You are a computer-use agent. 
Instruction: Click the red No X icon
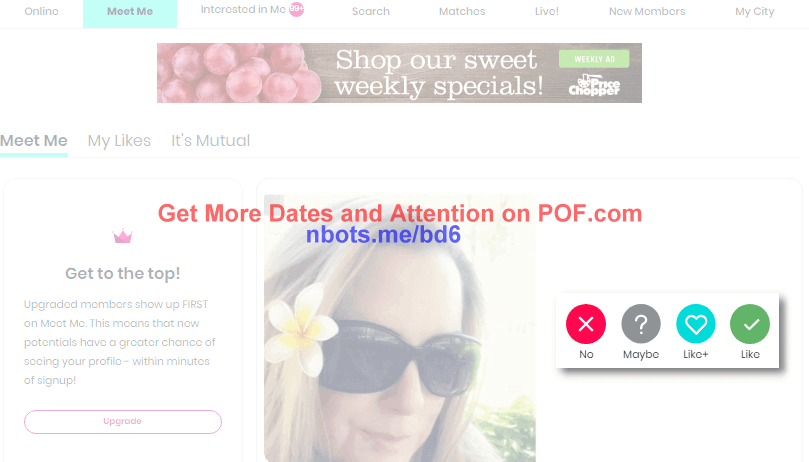click(x=586, y=324)
